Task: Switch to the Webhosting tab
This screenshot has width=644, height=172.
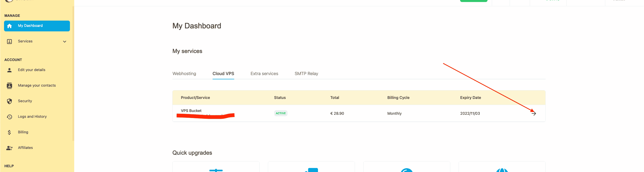Action: 184,74
